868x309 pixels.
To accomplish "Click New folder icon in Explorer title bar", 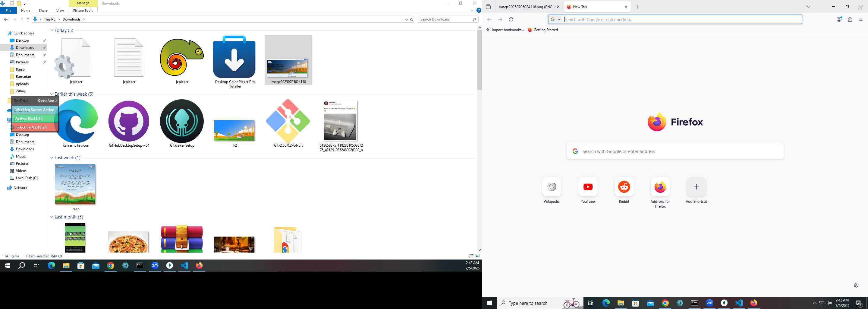I will click(19, 3).
